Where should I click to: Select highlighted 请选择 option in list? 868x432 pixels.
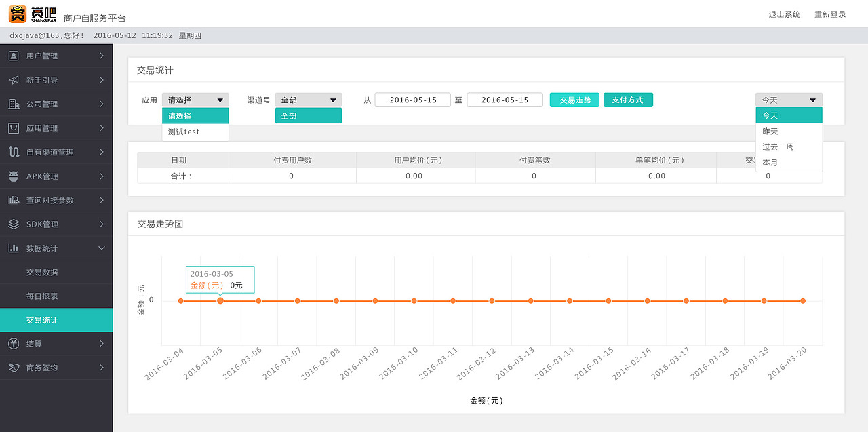(x=195, y=116)
